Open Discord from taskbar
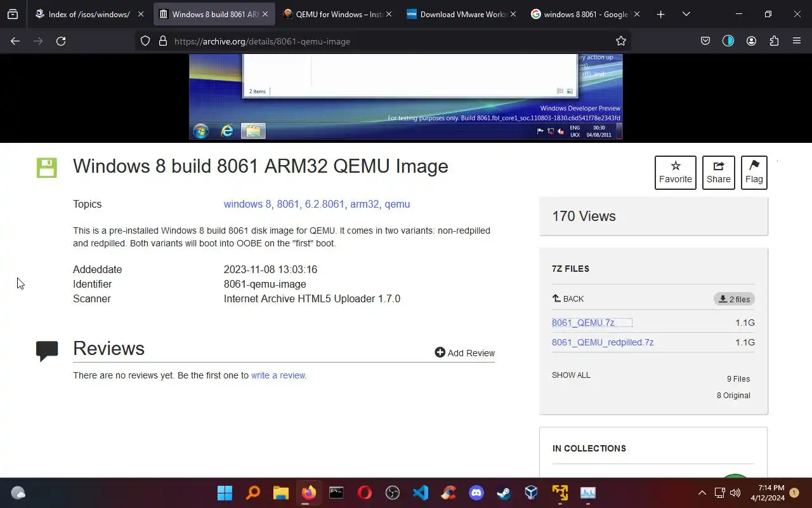 click(476, 493)
